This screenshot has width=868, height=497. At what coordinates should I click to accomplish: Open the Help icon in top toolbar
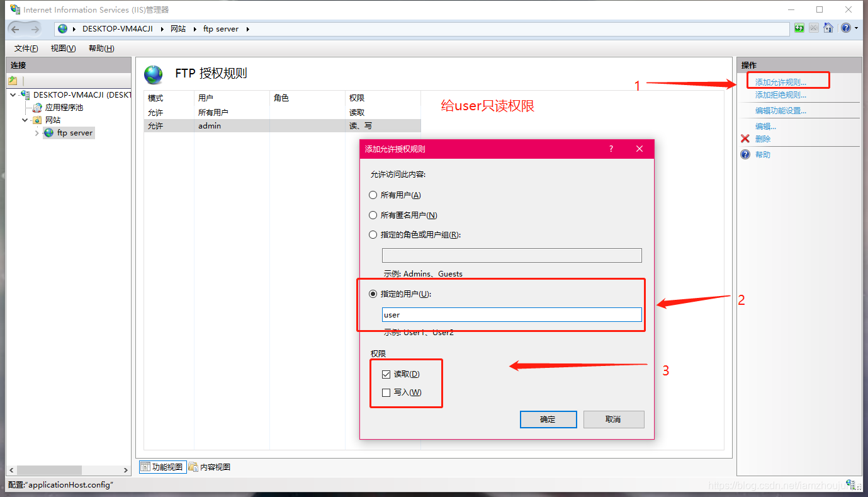coord(846,28)
